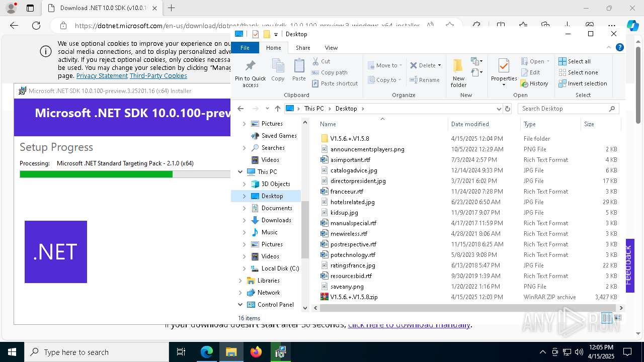Select announcementsplayers.png file
The width and height of the screenshot is (644, 362).
(x=367, y=149)
